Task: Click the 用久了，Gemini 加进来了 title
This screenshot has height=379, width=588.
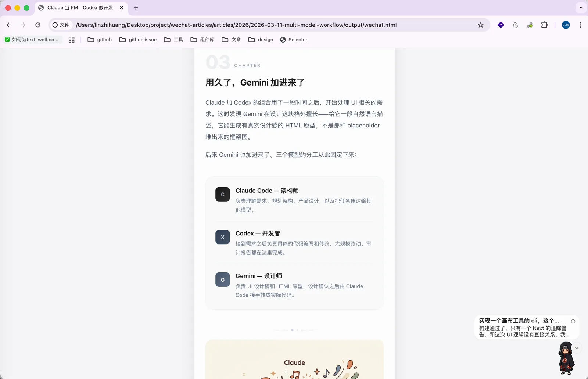Action: pos(255,83)
